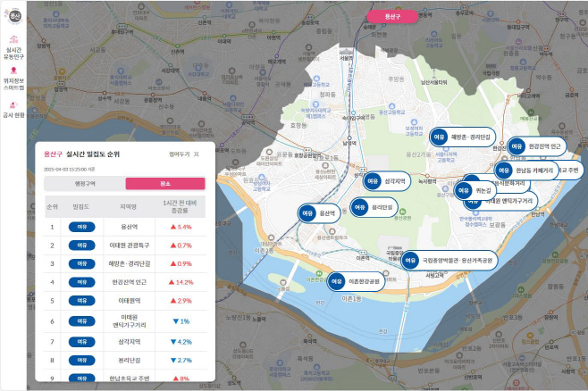Click the 여유 badge in rank 4 row
This screenshot has width=588, height=391.
tap(81, 282)
